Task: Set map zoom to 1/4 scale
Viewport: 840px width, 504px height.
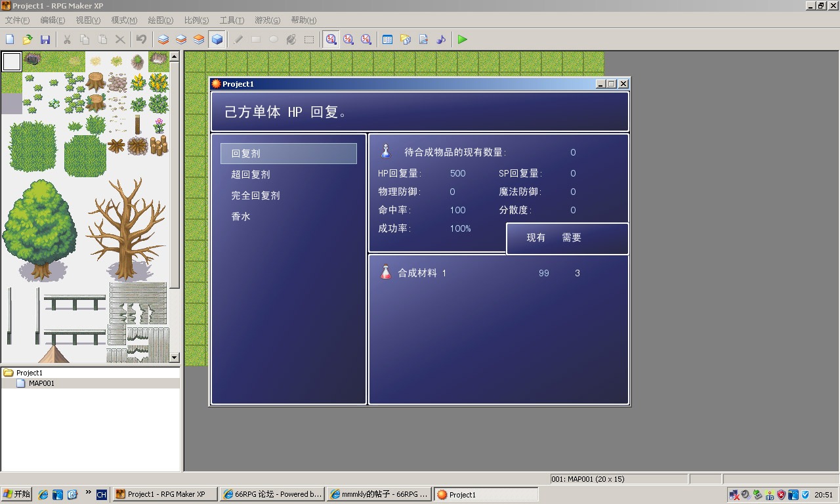Action: click(366, 39)
